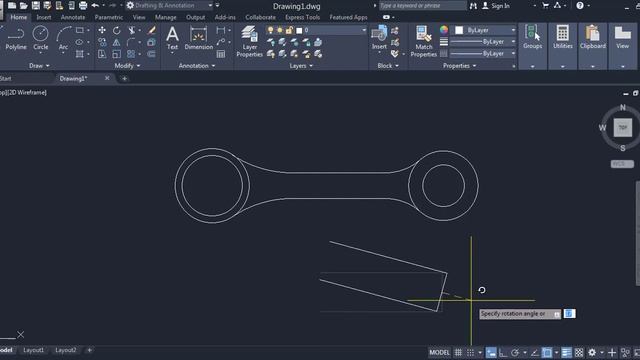This screenshot has height=360, width=640.
Task: Open the Clipboard panel button
Action: coord(593,46)
